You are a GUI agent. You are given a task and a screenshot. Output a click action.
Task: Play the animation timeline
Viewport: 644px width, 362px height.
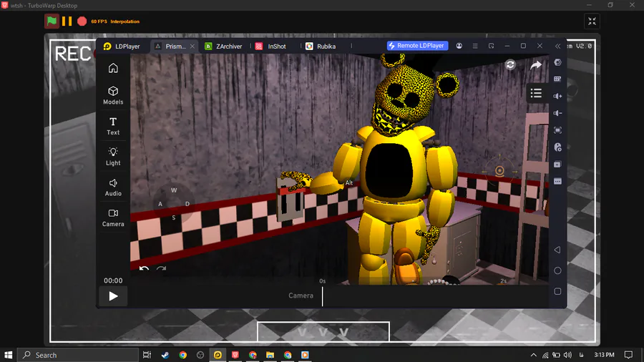113,296
